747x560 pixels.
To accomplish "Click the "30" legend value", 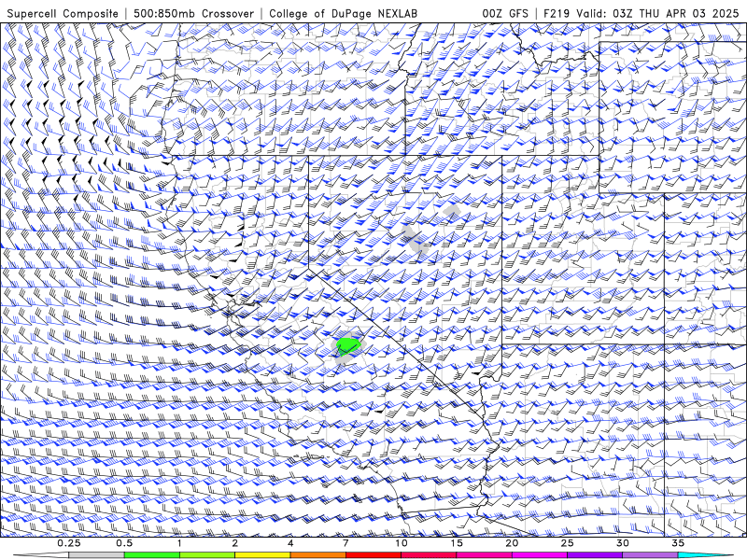I will point(622,543).
